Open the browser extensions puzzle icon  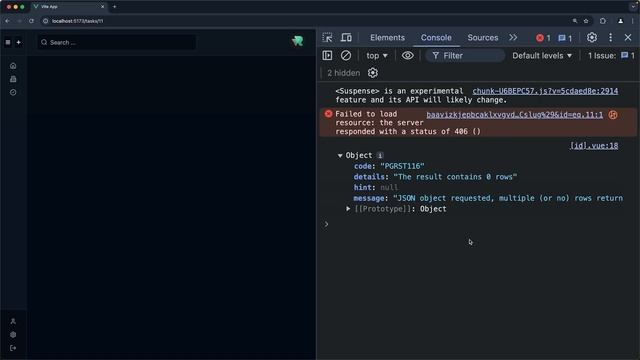[603, 21]
